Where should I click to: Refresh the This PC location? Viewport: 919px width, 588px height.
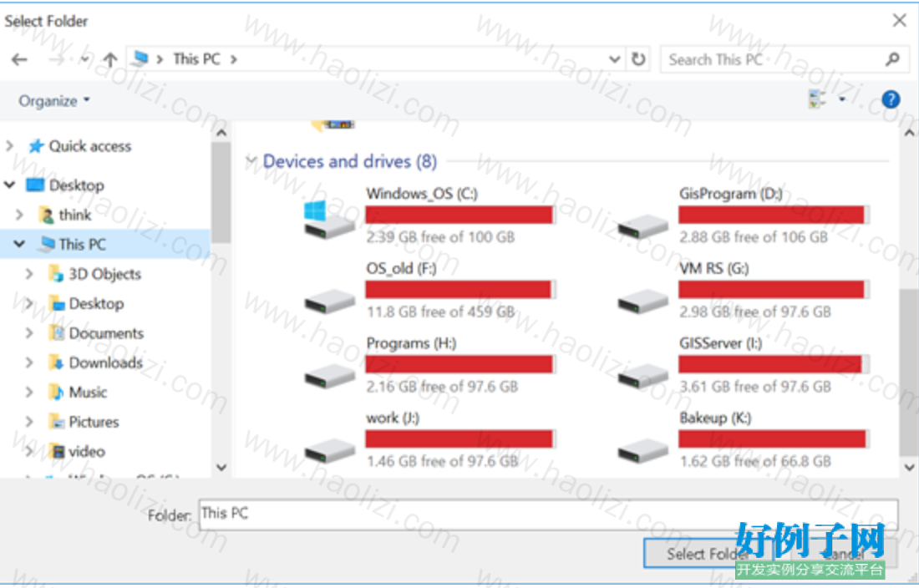pyautogui.click(x=638, y=59)
